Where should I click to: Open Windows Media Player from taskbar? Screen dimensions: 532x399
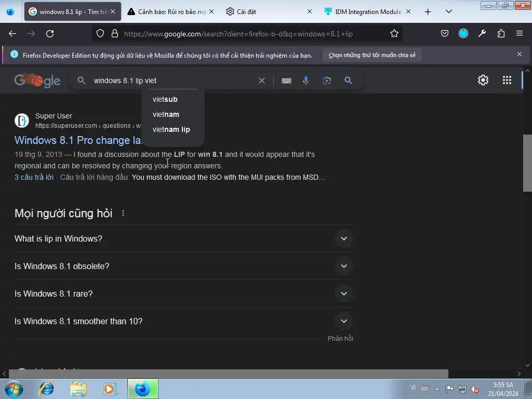110,389
